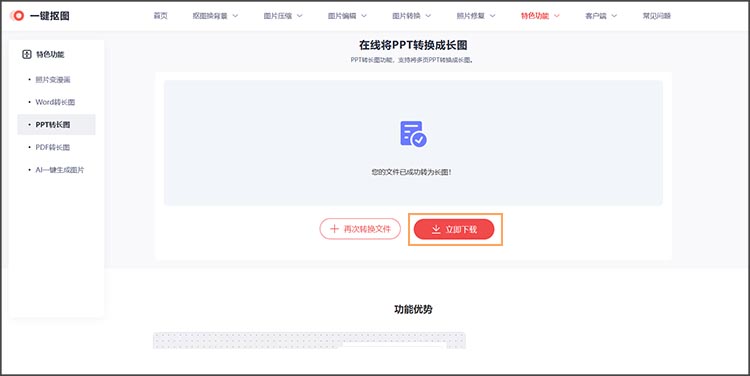Screen dimensions: 750x376
Task: Open the 图片转换 menu
Action: click(406, 16)
